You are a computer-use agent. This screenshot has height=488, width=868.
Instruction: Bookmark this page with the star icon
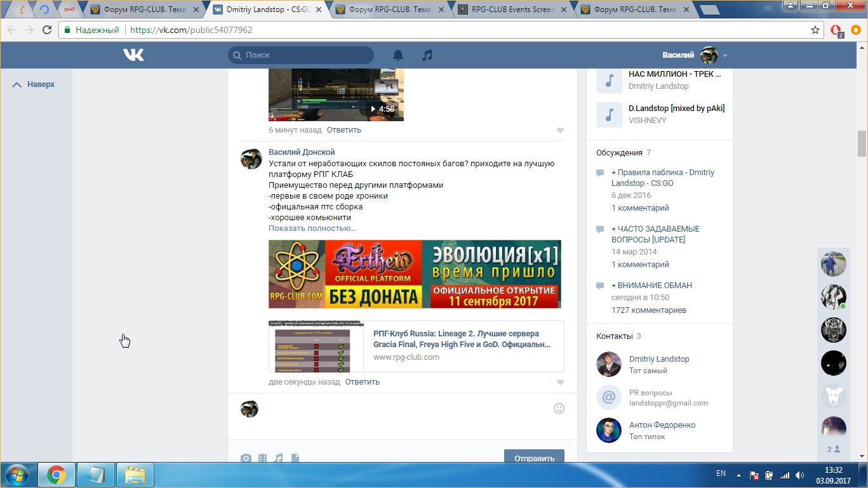pos(815,30)
